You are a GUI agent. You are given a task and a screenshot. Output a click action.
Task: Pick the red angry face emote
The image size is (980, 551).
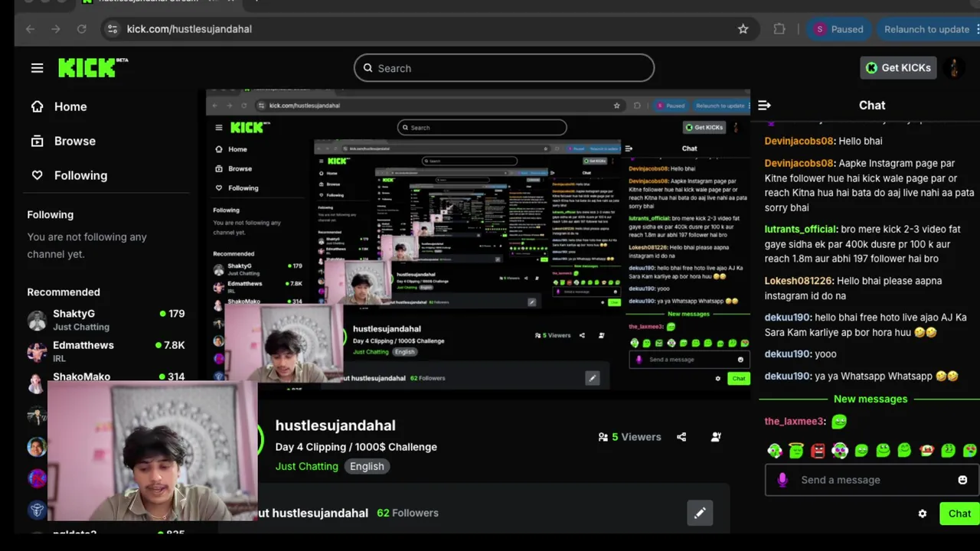click(x=818, y=451)
